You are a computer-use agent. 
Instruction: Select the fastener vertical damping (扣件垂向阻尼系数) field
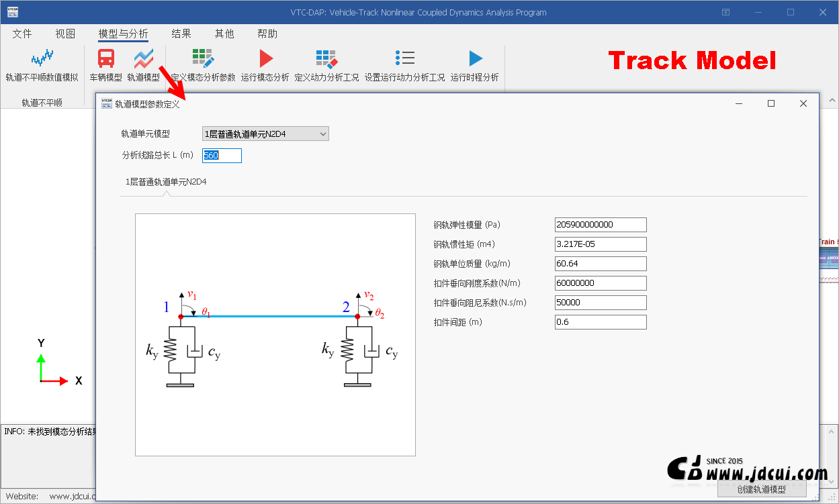601,303
